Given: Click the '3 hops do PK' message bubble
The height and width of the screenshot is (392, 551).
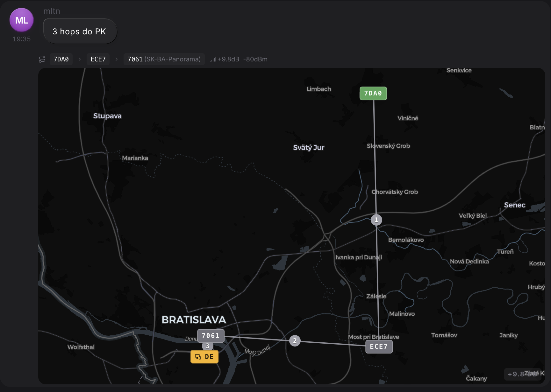Looking at the screenshot, I should point(80,31).
